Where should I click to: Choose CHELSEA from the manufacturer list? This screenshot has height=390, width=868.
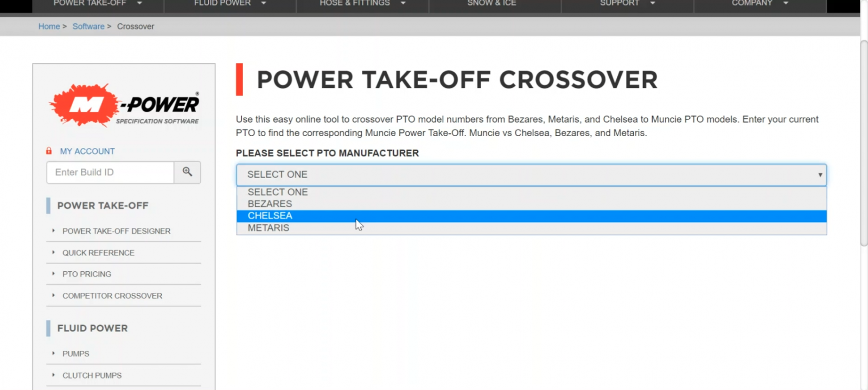[531, 216]
